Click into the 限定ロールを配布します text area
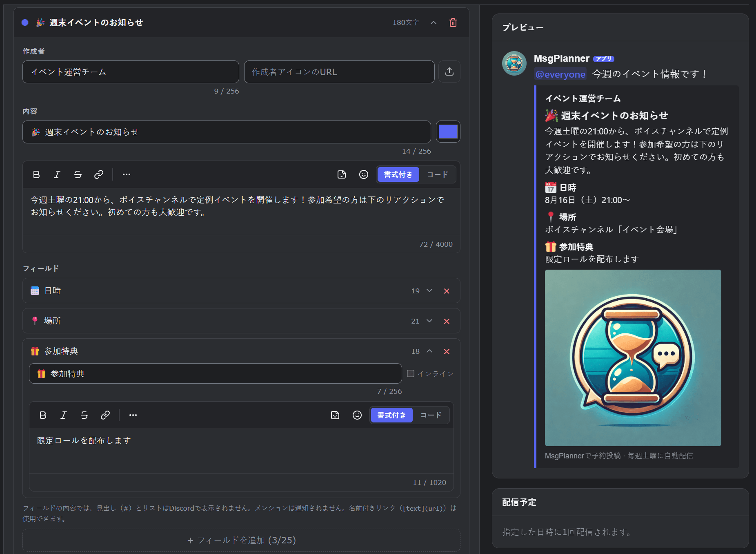The height and width of the screenshot is (554, 756). 241,451
